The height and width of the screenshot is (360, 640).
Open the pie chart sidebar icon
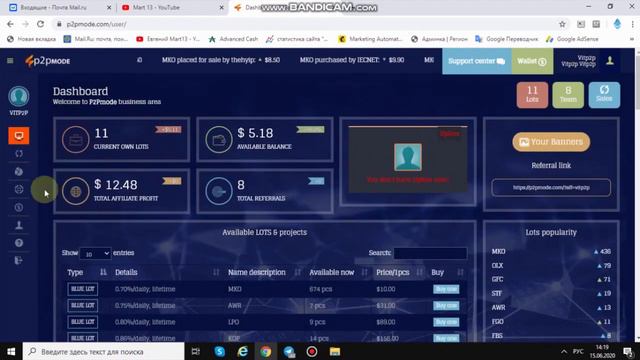pyautogui.click(x=19, y=171)
